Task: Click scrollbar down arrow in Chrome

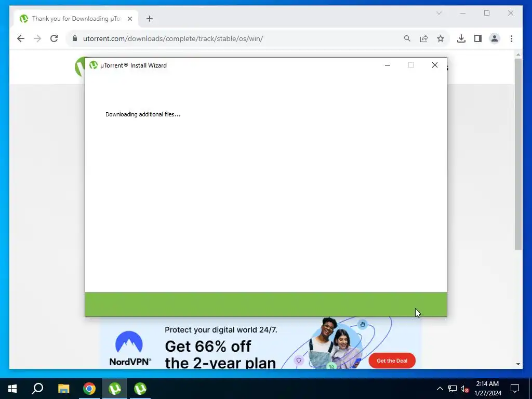Action: click(518, 364)
